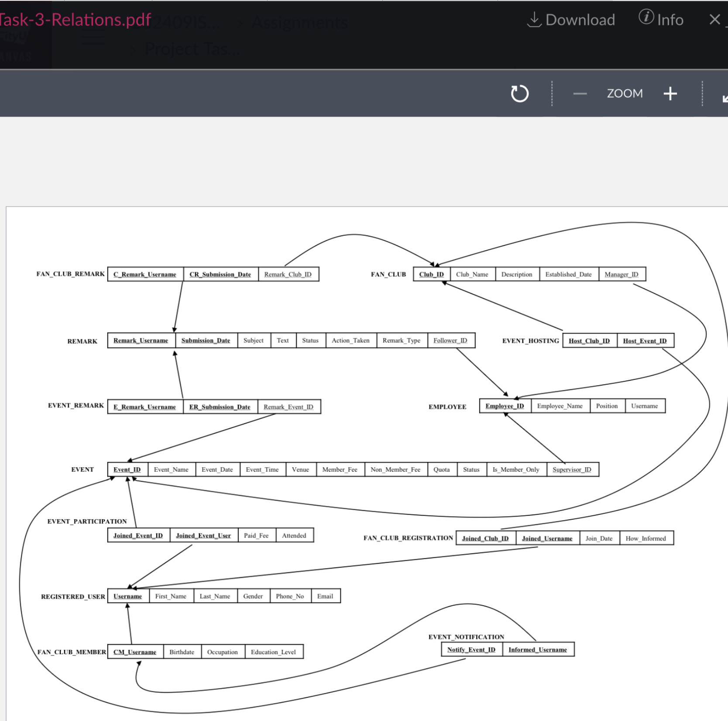This screenshot has width=728, height=721.
Task: Click the 'Event_ID' primary key cell
Action: click(127, 469)
